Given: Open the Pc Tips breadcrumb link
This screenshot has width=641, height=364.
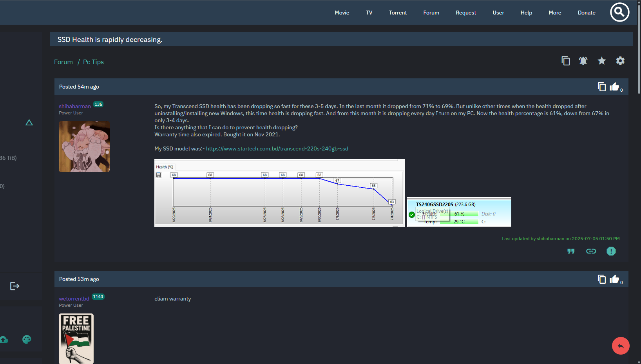Looking at the screenshot, I should coord(93,62).
